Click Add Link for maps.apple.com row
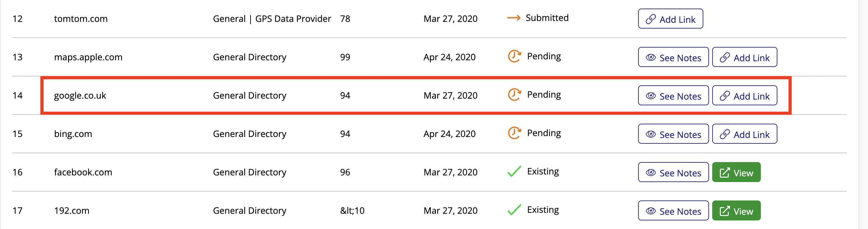Image resolution: width=868 pixels, height=229 pixels. [744, 57]
